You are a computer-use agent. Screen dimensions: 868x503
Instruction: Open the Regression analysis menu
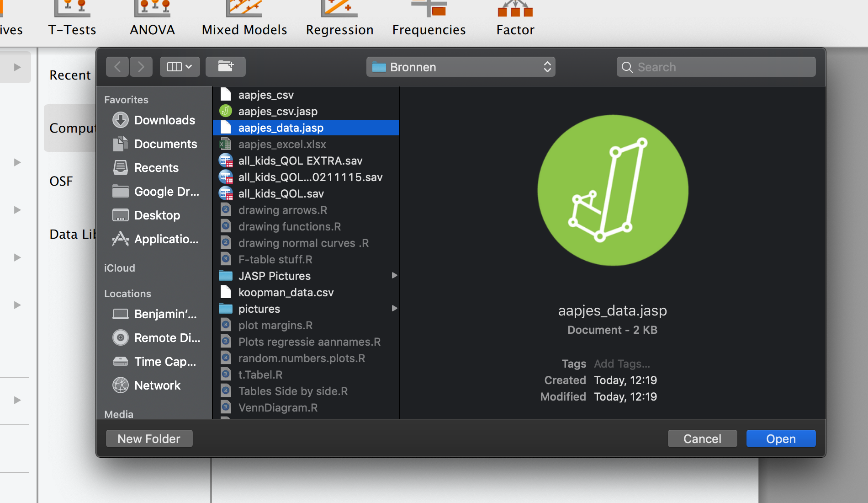point(339,19)
